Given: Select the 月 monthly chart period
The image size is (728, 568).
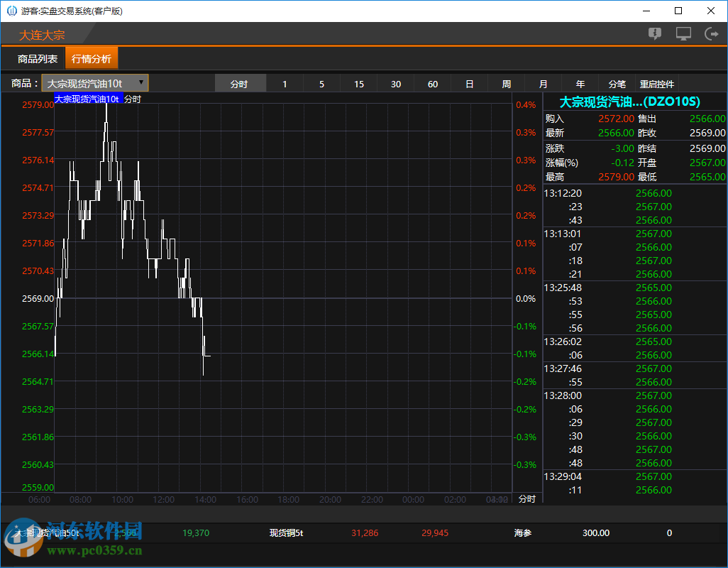Looking at the screenshot, I should (x=544, y=84).
